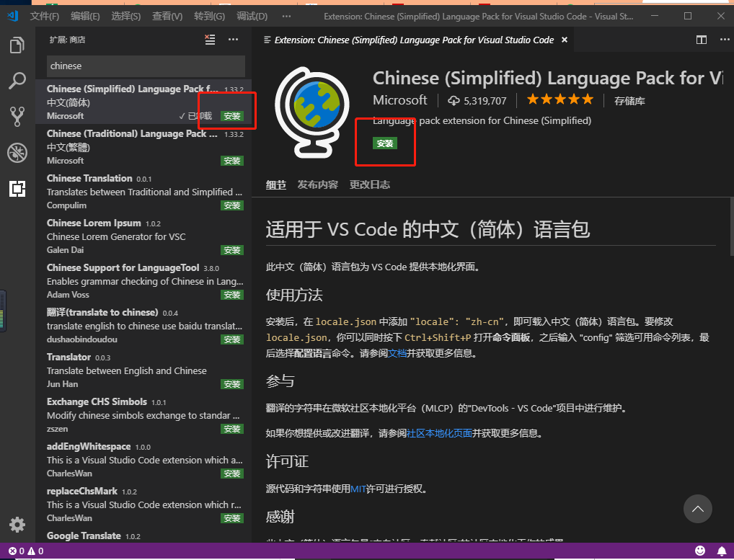Click the scroll-to-top arrow button
Viewport: 734px width, 560px height.
click(697, 509)
